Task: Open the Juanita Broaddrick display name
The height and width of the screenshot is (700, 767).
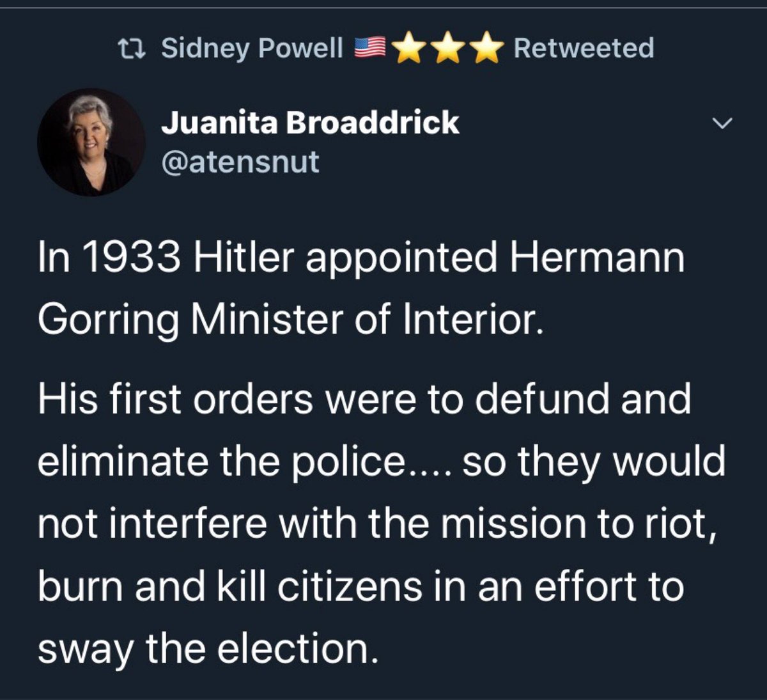Action: [310, 122]
